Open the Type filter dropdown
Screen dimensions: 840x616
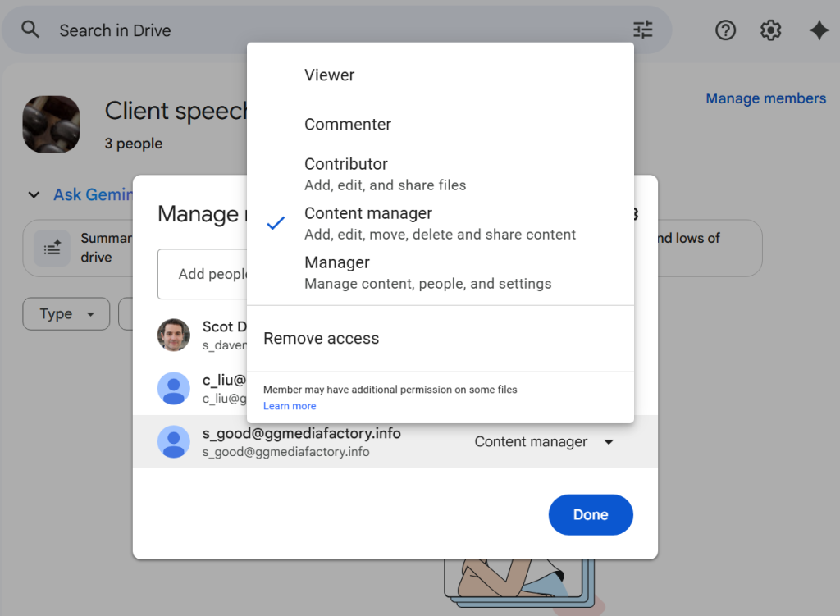tap(66, 313)
